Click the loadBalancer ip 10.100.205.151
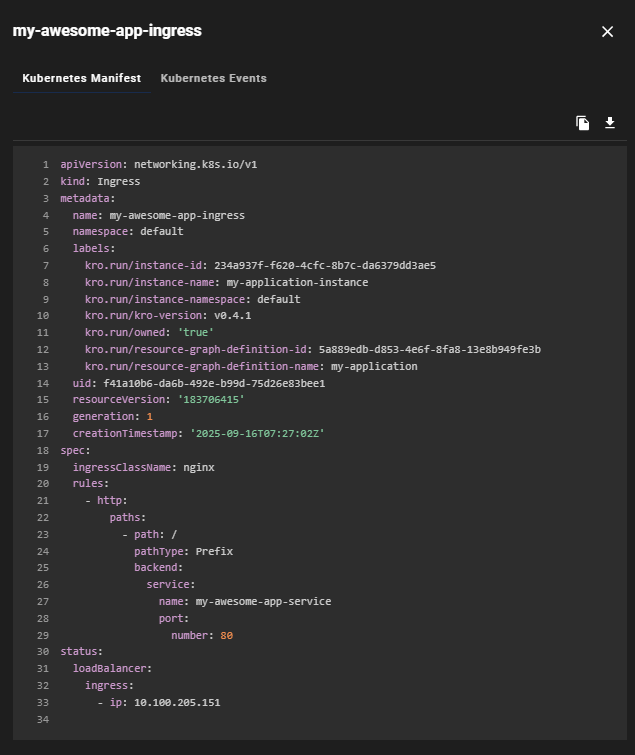The width and height of the screenshot is (635, 755). [177, 702]
